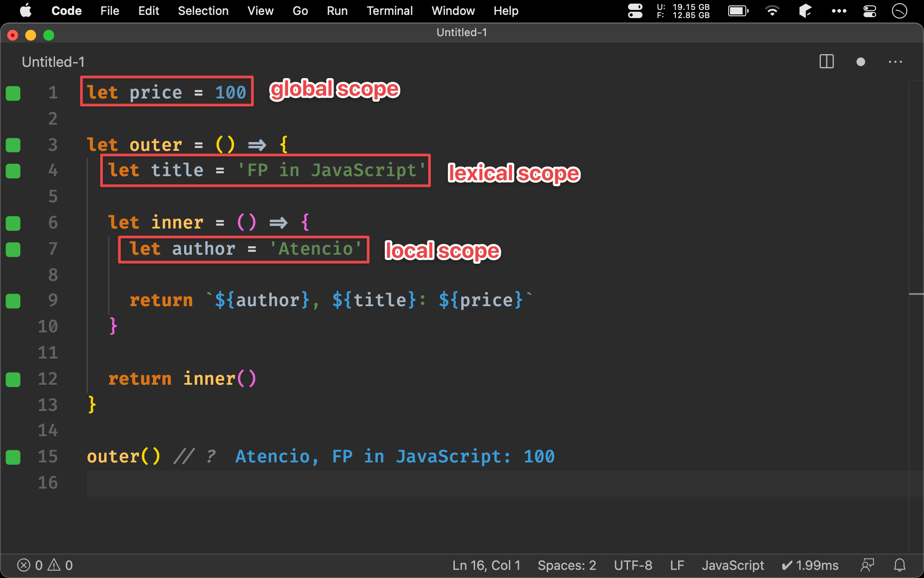Open the Selection menu
Viewport: 924px width, 578px height.
coord(203,11)
